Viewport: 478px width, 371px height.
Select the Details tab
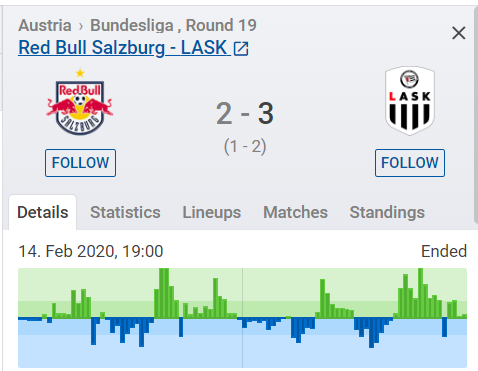pos(43,212)
